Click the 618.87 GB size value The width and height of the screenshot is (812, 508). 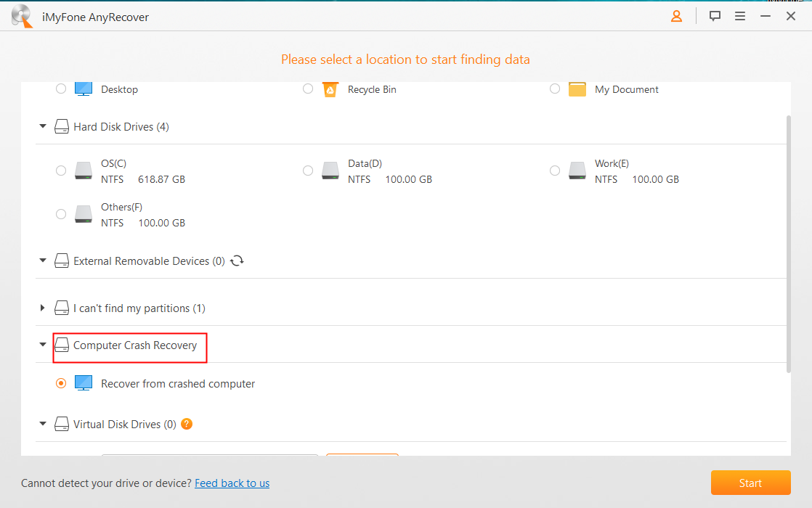[x=161, y=179]
